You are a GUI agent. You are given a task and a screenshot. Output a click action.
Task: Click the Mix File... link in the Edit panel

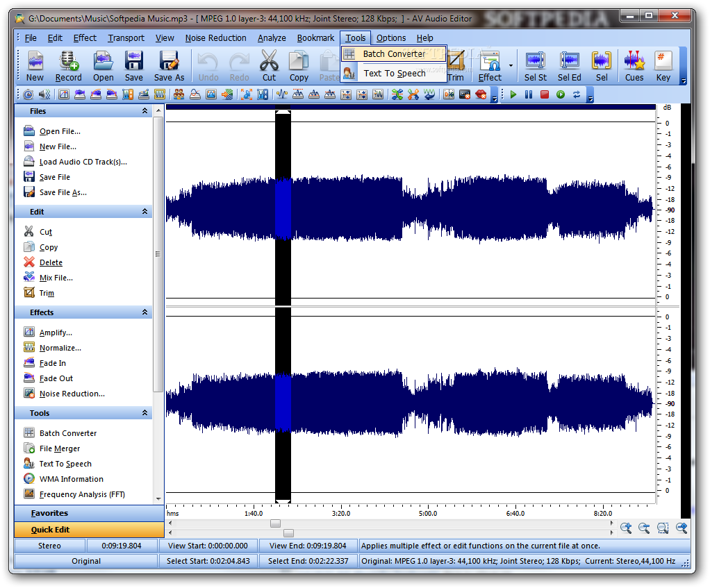(56, 278)
